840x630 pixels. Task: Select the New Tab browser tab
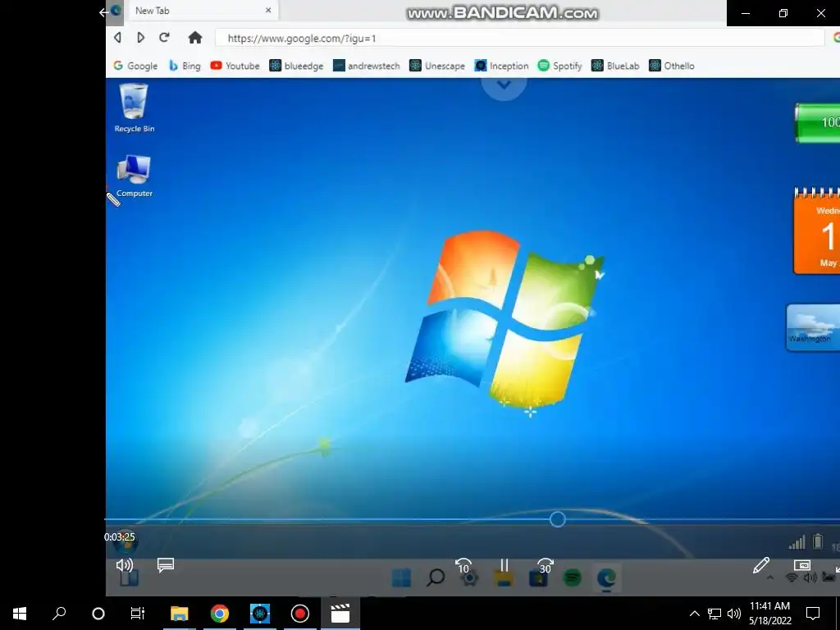[203, 11]
